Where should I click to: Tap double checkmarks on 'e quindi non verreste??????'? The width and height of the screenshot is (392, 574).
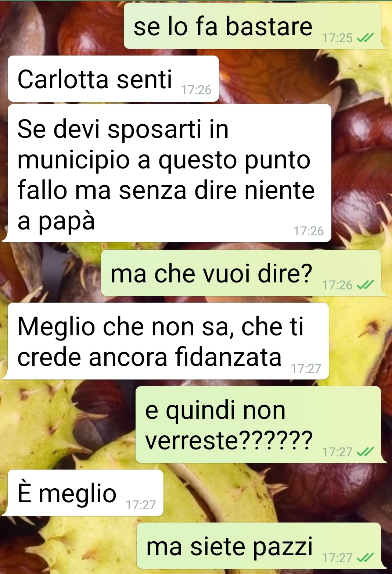(366, 452)
